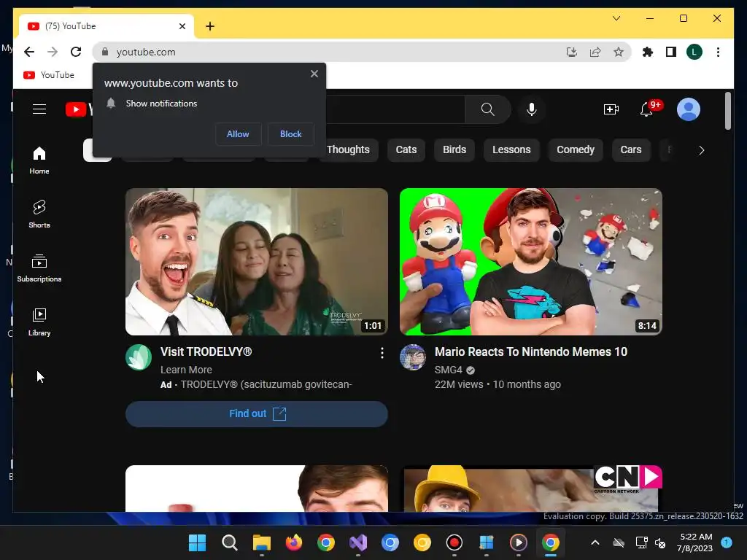Viewport: 747px width, 560px height.
Task: Select the Cars filter chip
Action: point(631,150)
